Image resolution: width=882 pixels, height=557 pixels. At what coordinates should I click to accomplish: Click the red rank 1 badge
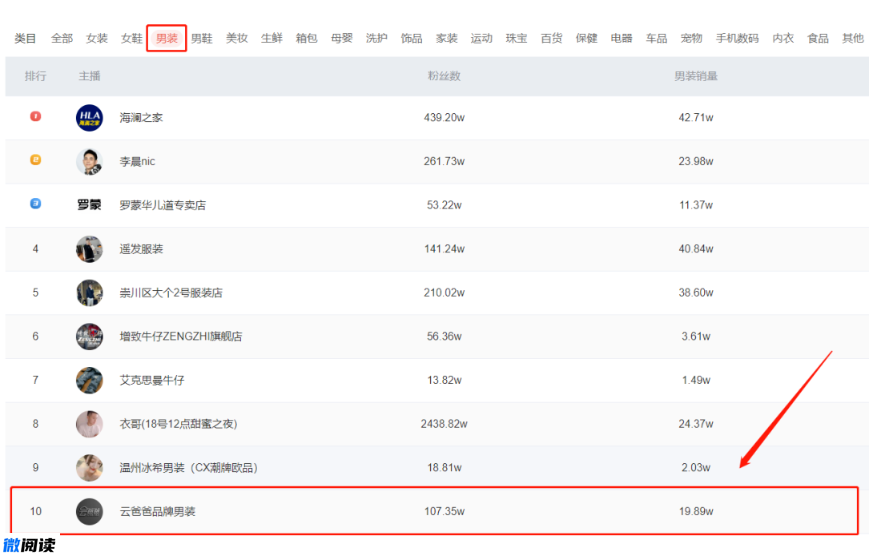point(35,116)
